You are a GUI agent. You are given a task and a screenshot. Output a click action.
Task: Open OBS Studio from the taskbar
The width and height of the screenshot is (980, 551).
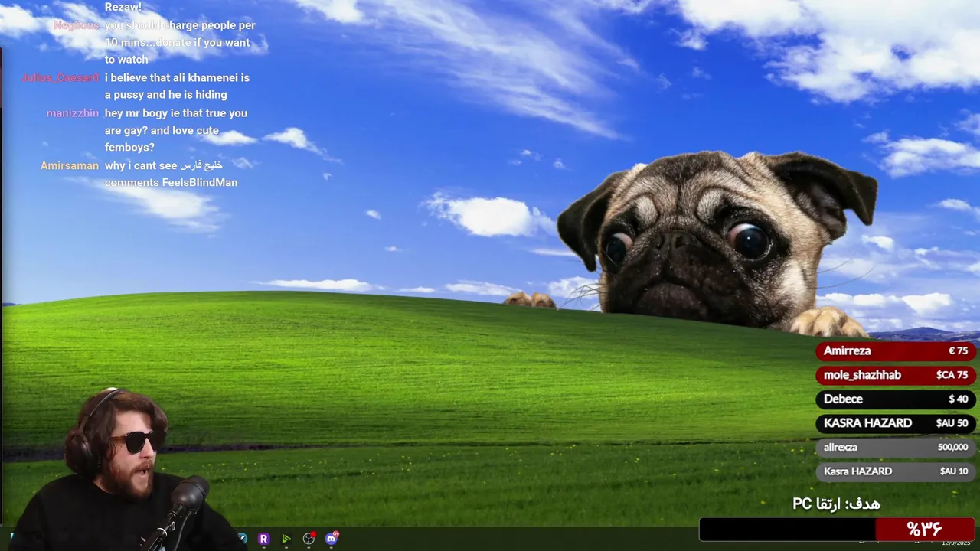(309, 539)
